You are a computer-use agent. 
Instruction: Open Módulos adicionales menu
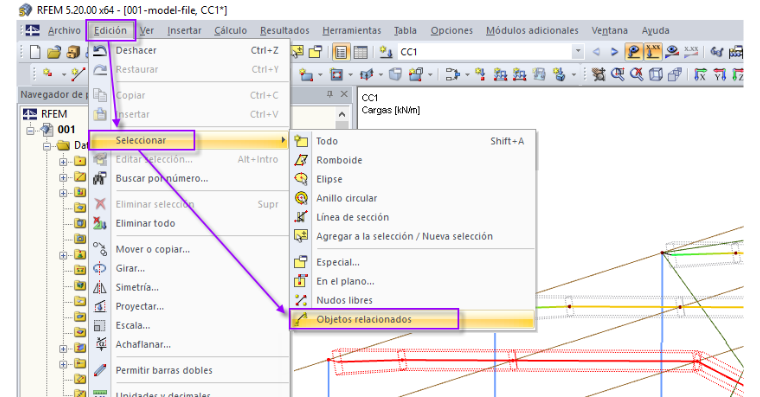pos(532,31)
